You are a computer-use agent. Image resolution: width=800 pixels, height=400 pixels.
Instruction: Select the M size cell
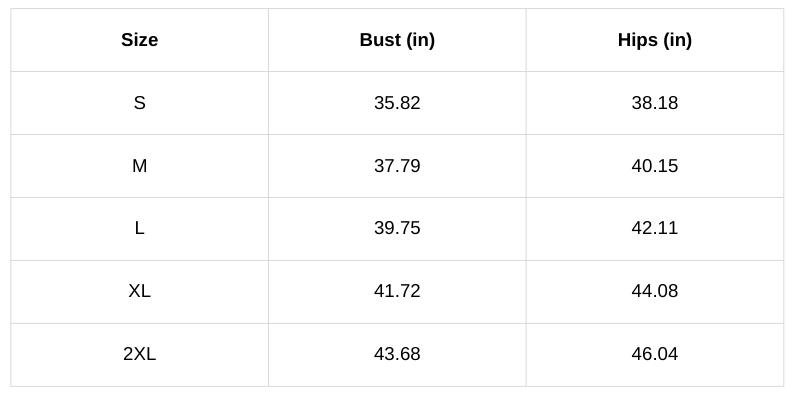point(139,166)
